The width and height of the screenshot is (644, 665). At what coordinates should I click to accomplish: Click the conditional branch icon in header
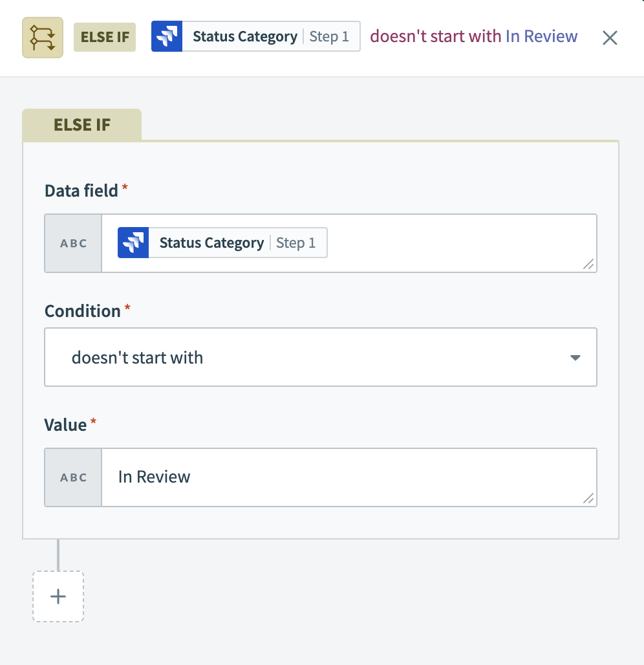point(43,37)
